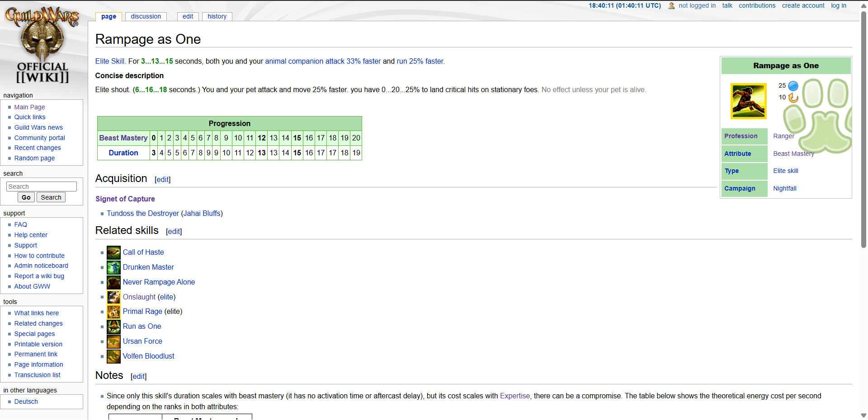
Task: Click the Onslaught skill icon
Action: tap(113, 297)
